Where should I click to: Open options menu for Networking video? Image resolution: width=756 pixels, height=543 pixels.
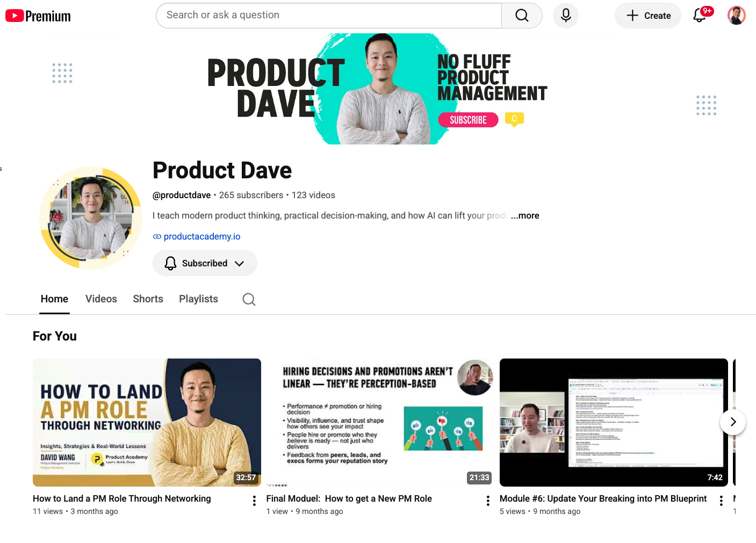[254, 501]
